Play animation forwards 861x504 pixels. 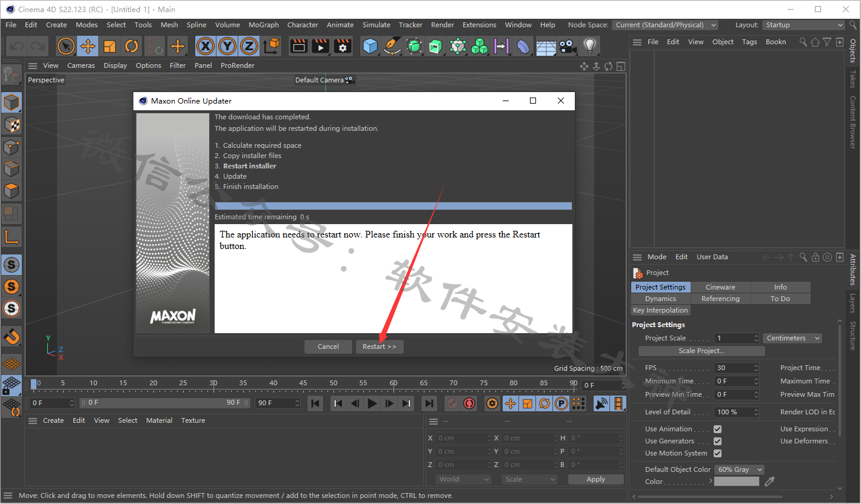click(x=372, y=403)
